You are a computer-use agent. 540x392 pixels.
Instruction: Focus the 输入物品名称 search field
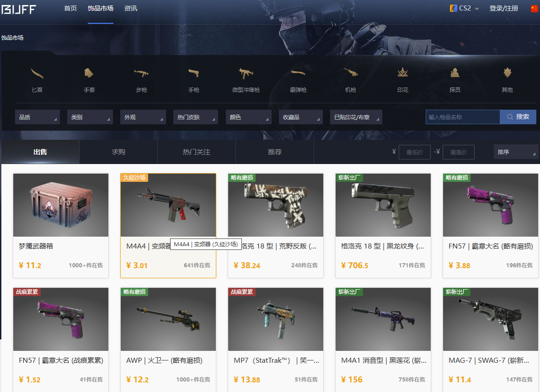click(x=463, y=117)
